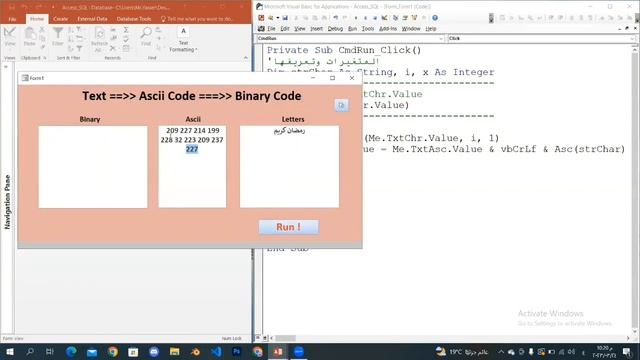Open the File tab in Access
Viewport: 640px width, 360px height.
[x=12, y=19]
